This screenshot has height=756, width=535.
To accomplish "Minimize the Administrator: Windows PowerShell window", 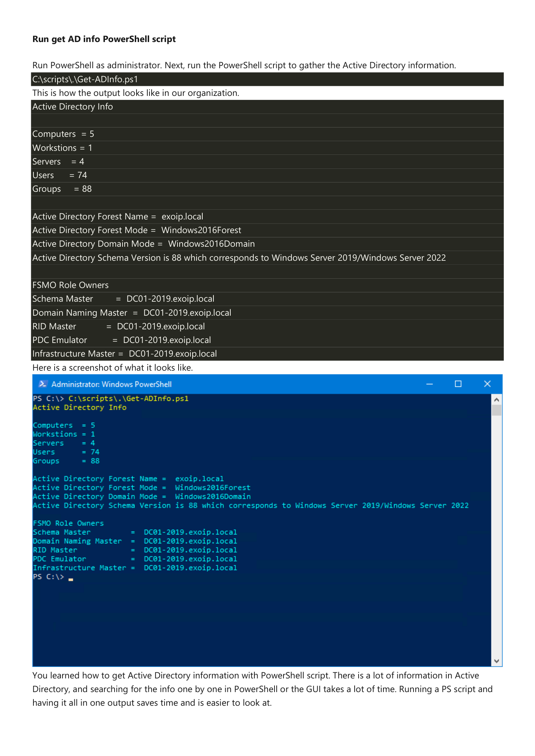I will coord(429,384).
